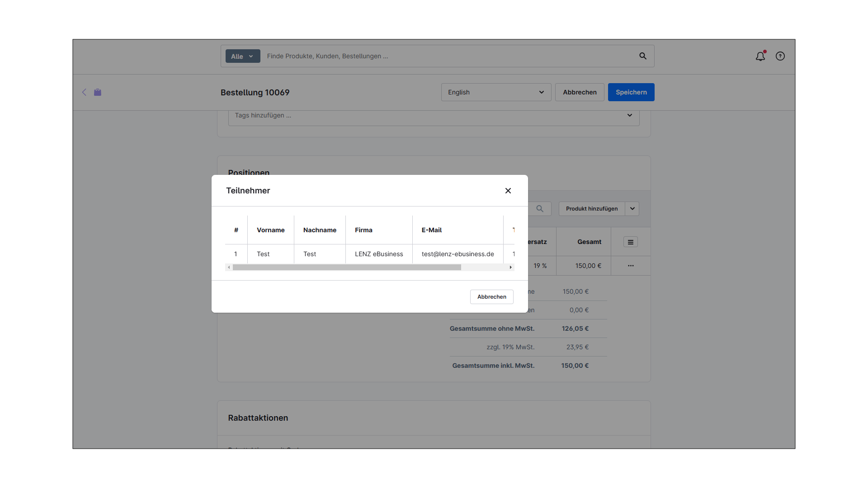Click the horizontal scrollbar thumb in Teilnehmer table
Image resolution: width=868 pixels, height=488 pixels.
[x=347, y=267]
